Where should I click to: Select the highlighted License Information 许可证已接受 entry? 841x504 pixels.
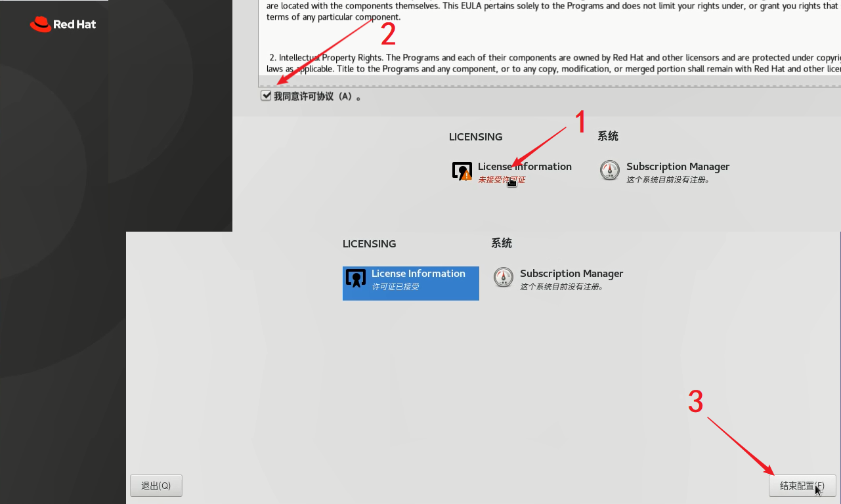[411, 283]
